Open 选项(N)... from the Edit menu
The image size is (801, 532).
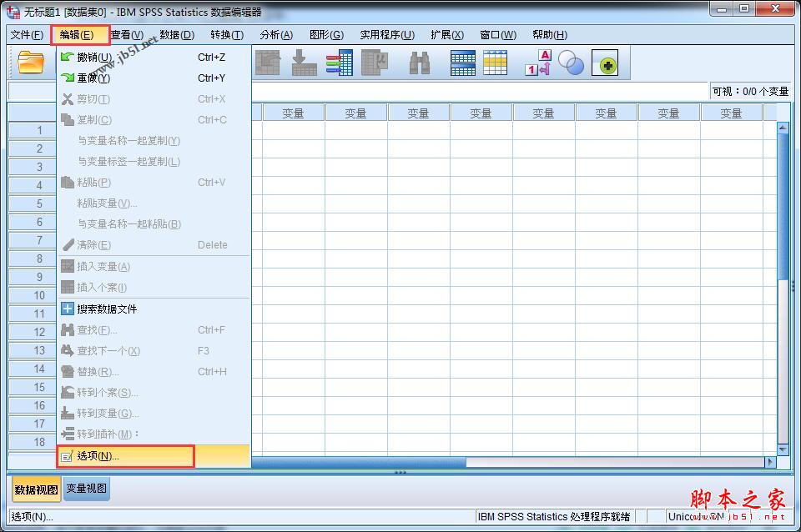click(x=154, y=456)
